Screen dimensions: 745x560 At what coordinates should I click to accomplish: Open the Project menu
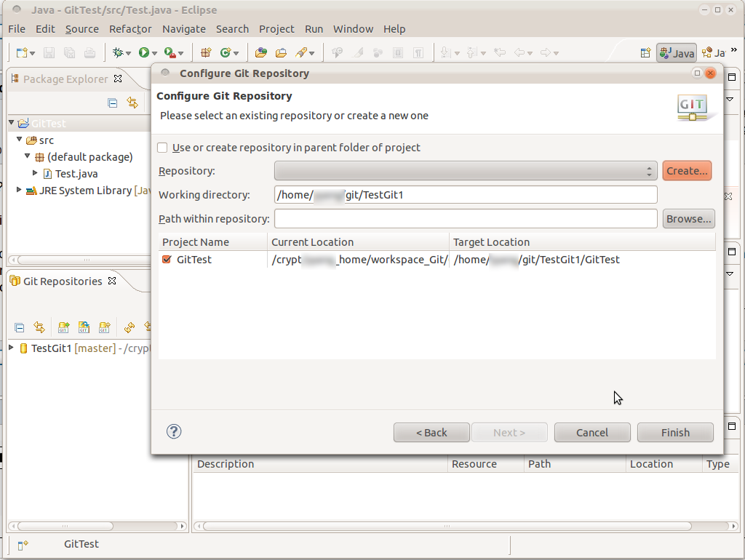pyautogui.click(x=276, y=29)
